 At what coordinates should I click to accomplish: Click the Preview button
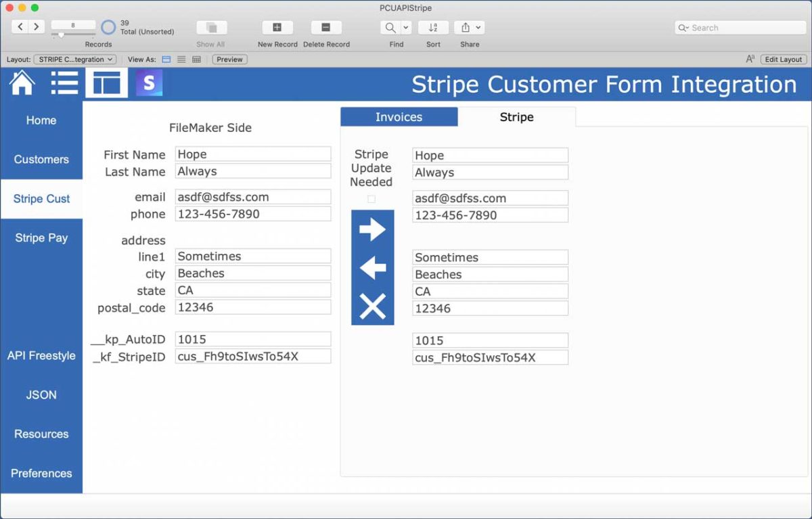click(x=229, y=60)
